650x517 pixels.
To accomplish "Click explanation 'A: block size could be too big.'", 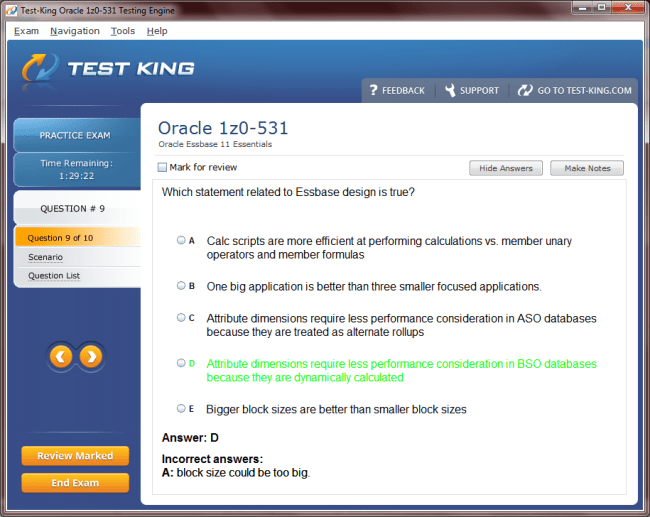I will pyautogui.click(x=236, y=473).
